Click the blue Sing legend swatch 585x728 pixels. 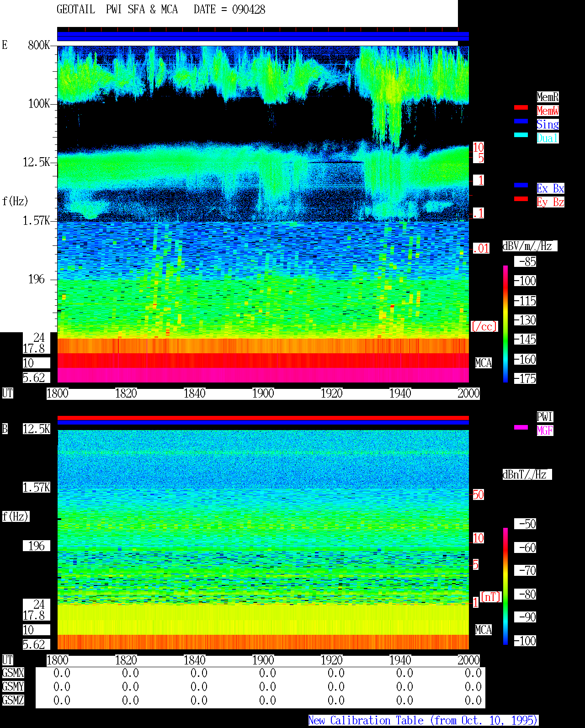click(x=521, y=121)
